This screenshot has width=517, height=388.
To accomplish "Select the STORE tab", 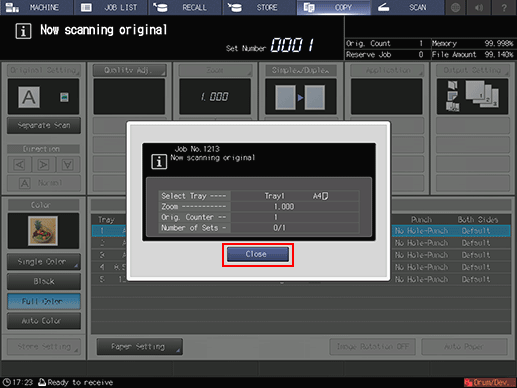I will coord(259,7).
